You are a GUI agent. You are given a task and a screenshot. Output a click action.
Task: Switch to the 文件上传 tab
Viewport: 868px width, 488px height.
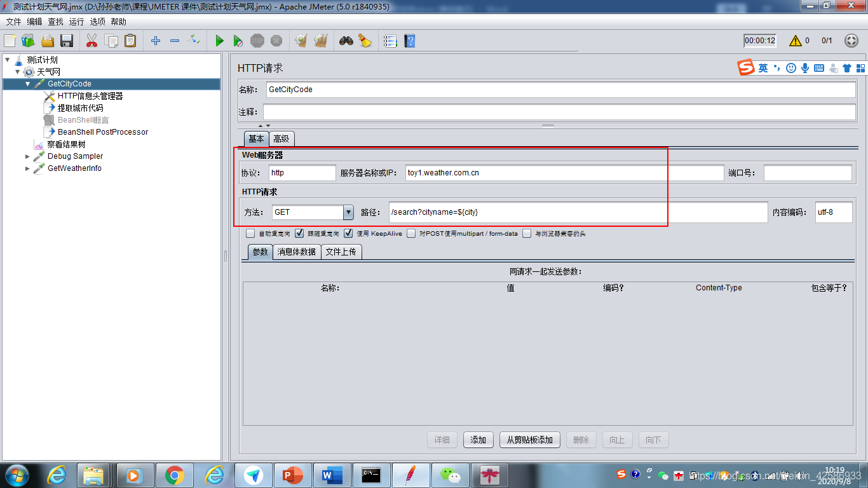pyautogui.click(x=341, y=252)
